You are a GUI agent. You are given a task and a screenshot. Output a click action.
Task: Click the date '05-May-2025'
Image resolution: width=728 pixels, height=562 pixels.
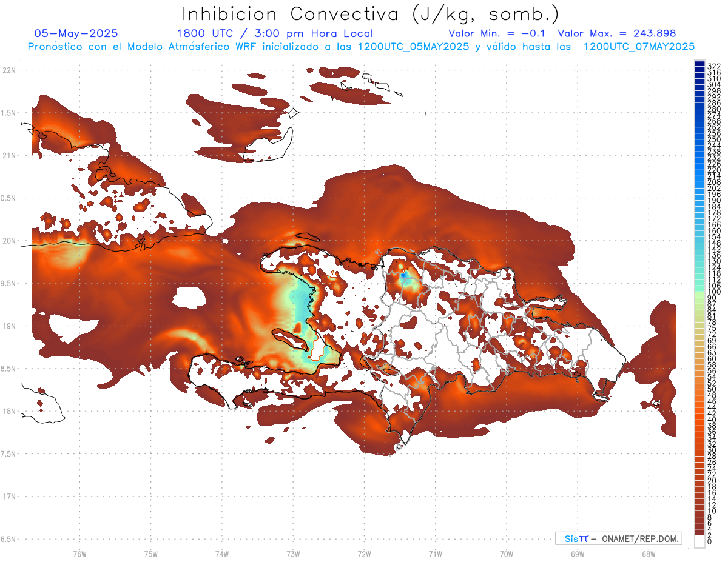pos(76,33)
